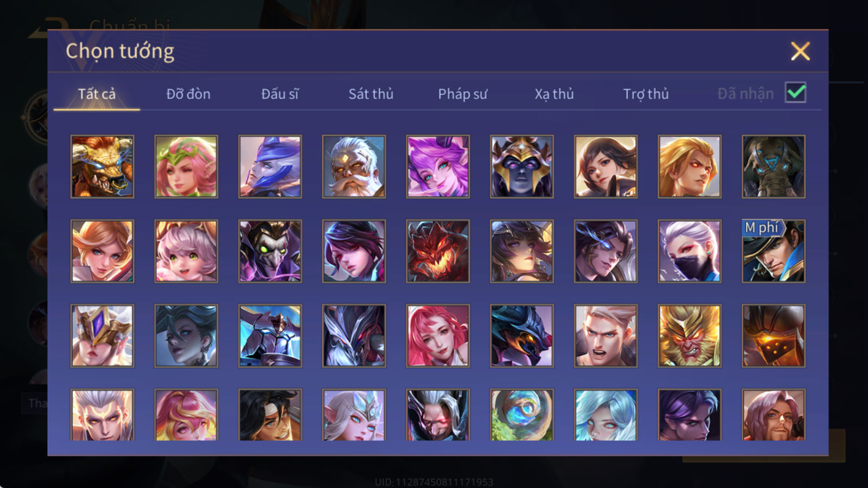The image size is (868, 488).
Task: Pick the masked white-haired ninja hero
Action: [690, 251]
